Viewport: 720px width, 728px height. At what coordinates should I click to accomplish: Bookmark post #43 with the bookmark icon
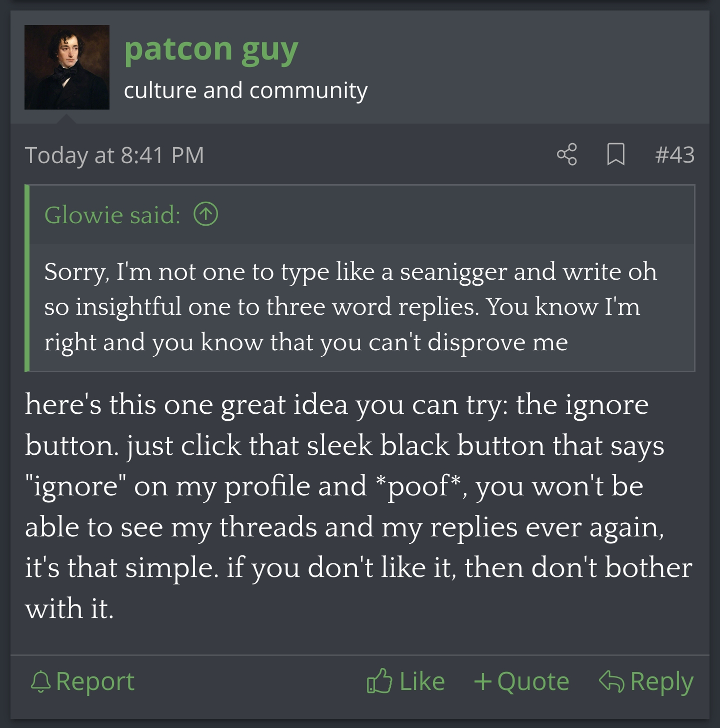point(615,154)
